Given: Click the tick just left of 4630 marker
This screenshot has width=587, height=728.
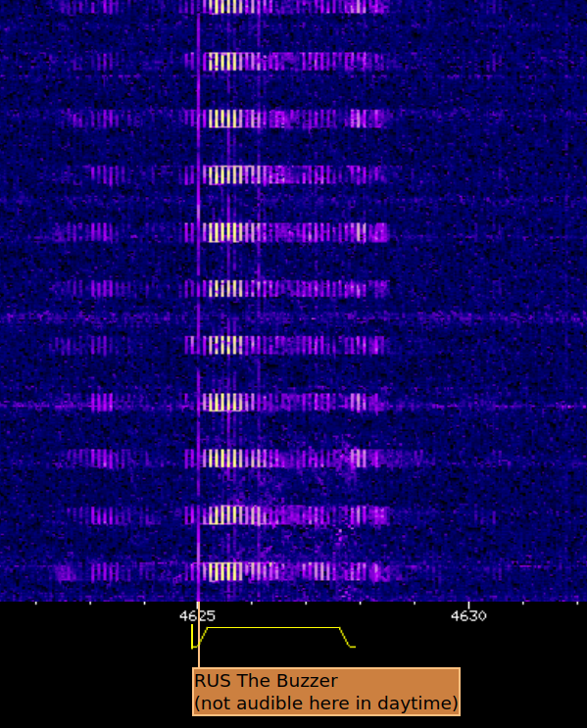Looking at the screenshot, I should pos(415,604).
